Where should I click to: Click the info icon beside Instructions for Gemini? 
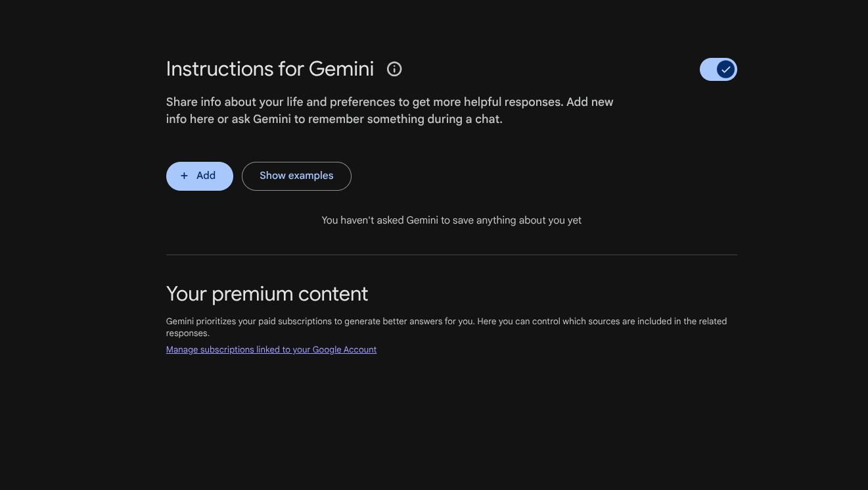[394, 69]
